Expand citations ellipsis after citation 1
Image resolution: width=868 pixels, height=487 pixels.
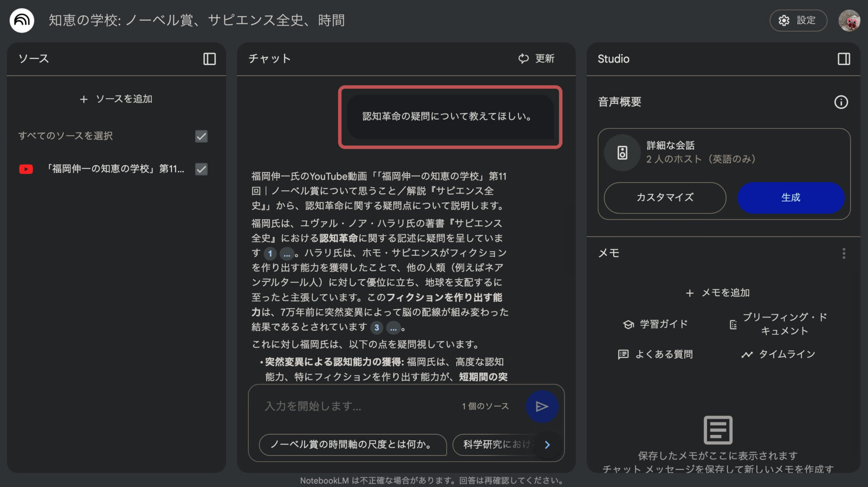tap(287, 253)
